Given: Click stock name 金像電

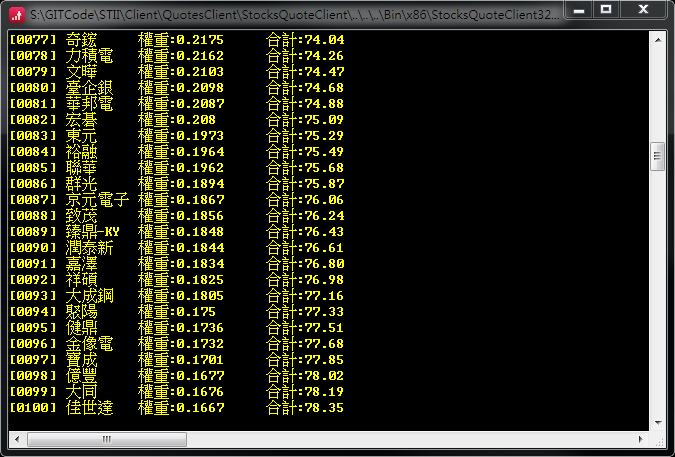Looking at the screenshot, I should pos(89,343).
